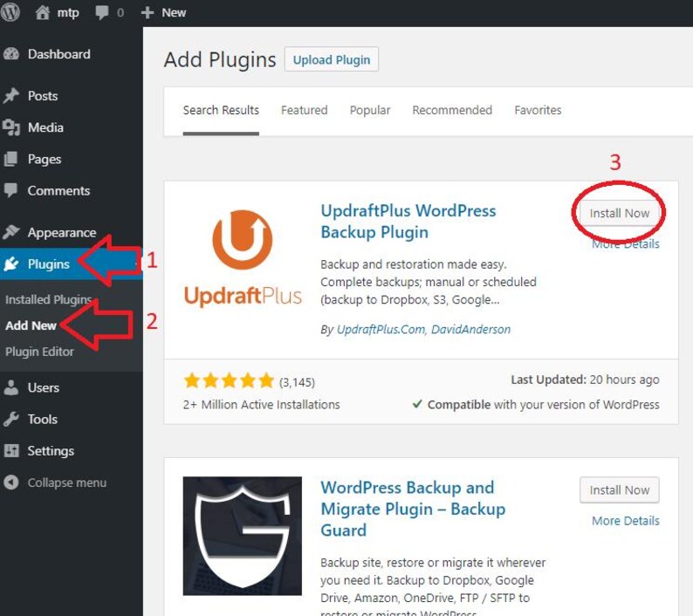693x616 pixels.
Task: Click the Settings sliders icon
Action: pos(11,451)
